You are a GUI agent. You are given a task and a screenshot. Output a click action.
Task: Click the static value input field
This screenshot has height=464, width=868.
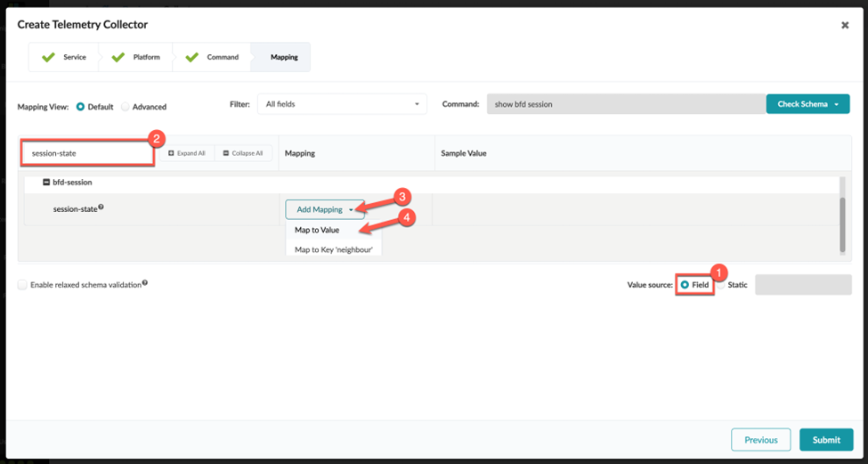tap(803, 285)
